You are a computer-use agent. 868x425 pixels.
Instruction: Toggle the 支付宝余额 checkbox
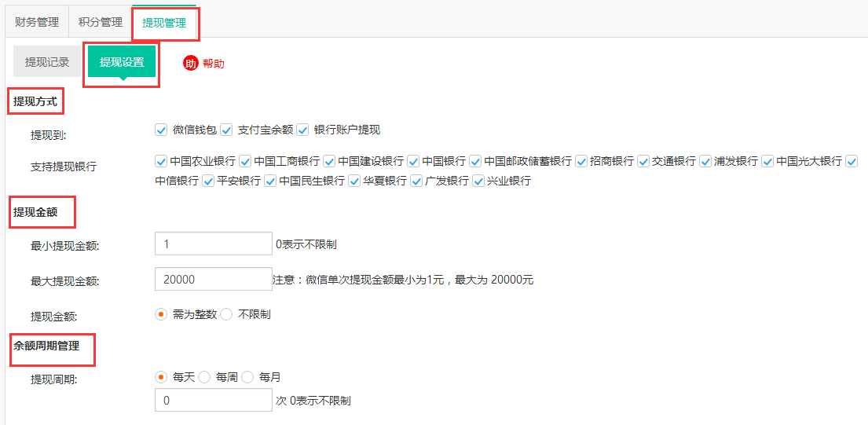(x=227, y=130)
